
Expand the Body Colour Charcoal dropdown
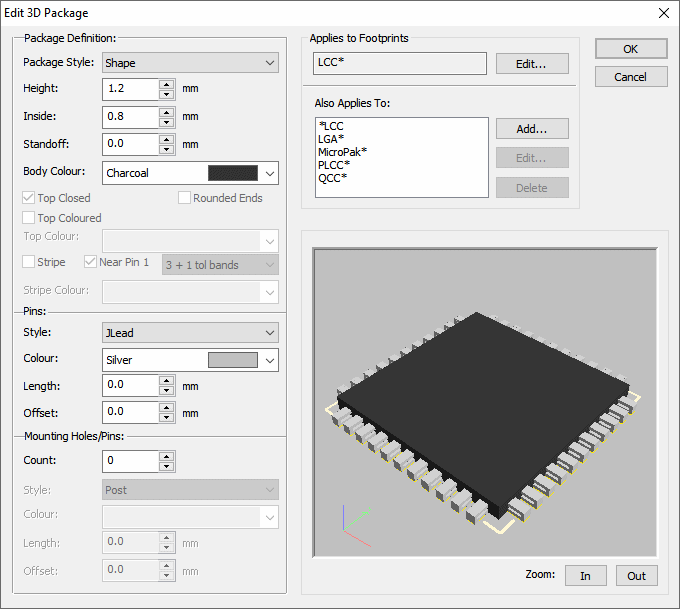point(269,173)
